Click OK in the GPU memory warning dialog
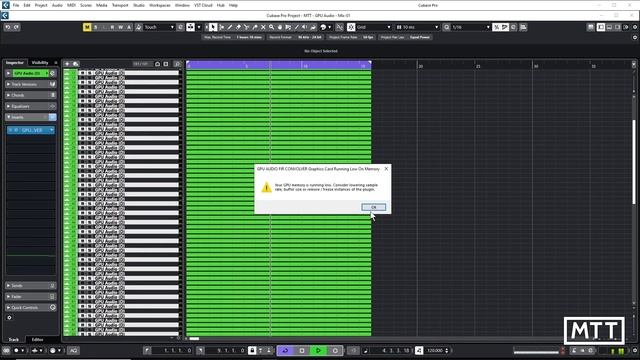The width and height of the screenshot is (640, 360). click(373, 207)
